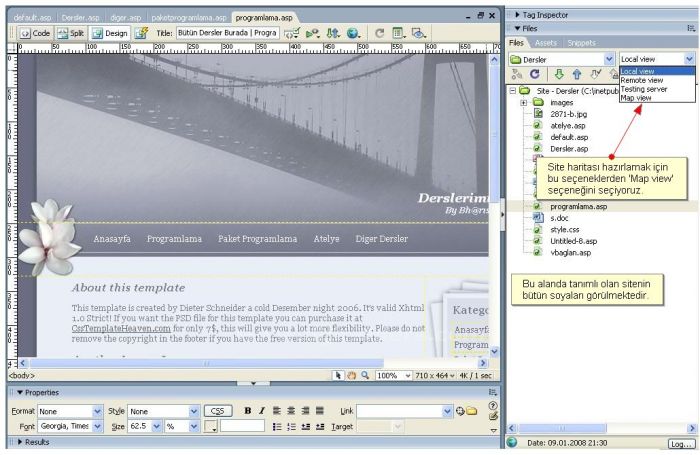700x455 pixels.
Task: Click the Point to File target icon
Action: click(460, 411)
